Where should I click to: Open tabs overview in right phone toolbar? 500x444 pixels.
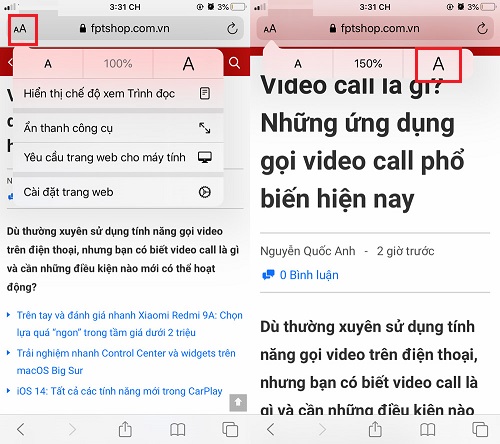coord(480,429)
